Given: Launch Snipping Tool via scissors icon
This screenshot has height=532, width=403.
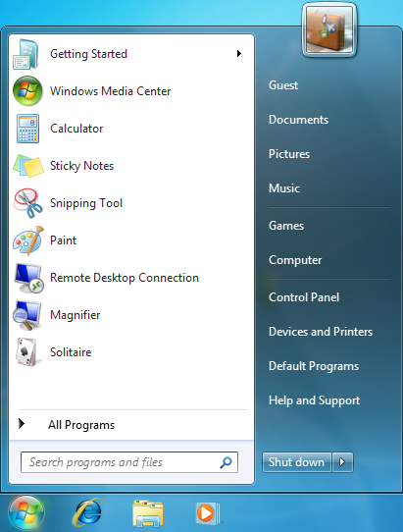Looking at the screenshot, I should pos(27,203).
